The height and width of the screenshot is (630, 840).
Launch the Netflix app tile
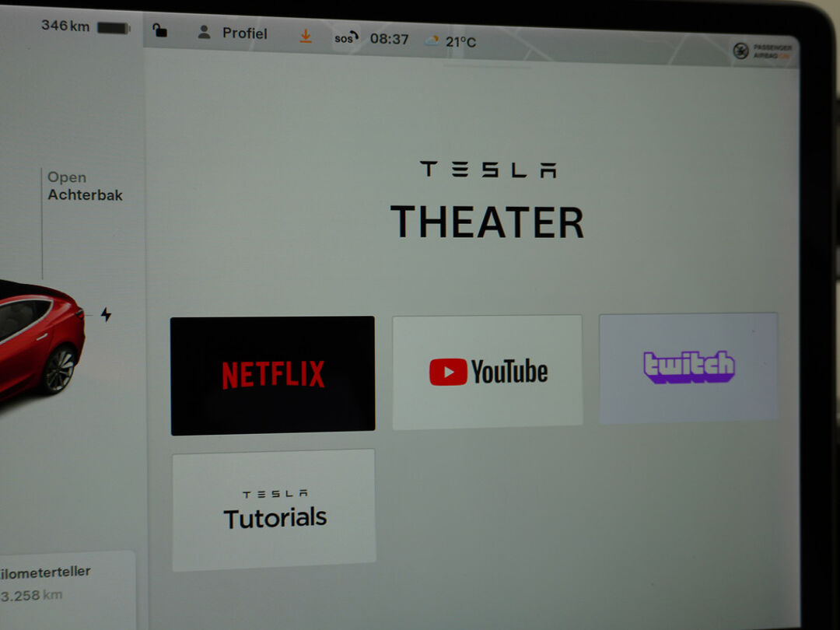[x=272, y=374]
